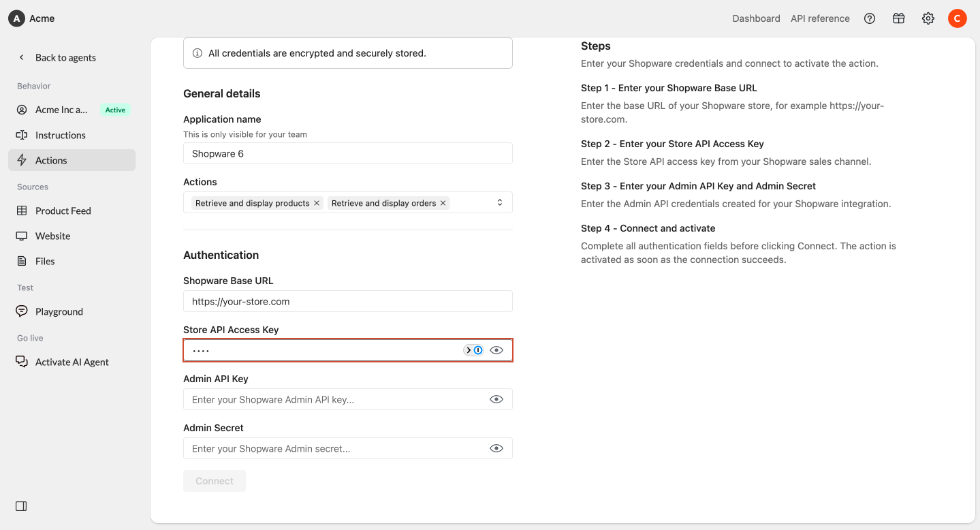Click the Acme workspace logo
Viewport: 980px width, 530px height.
(x=16, y=18)
